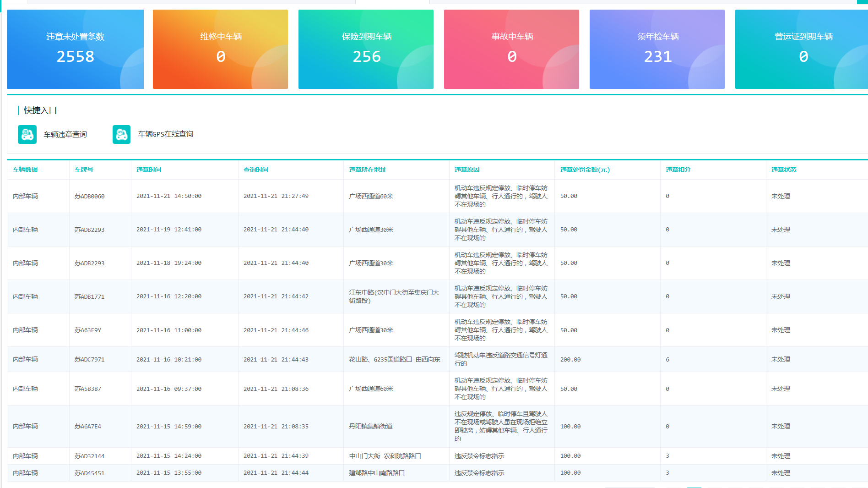Viewport: 868px width, 488px height.
Task: Open the 车辆GPS在线查询 shortcut icon
Action: coord(121,134)
